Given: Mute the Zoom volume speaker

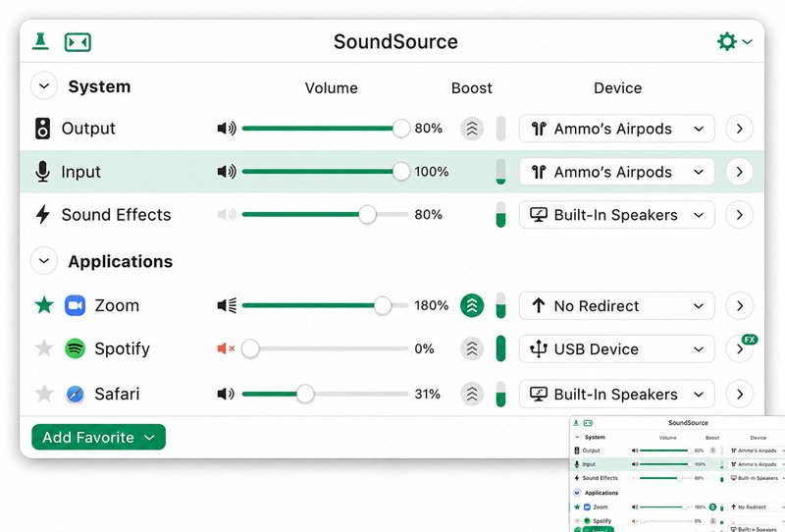Looking at the screenshot, I should (227, 305).
